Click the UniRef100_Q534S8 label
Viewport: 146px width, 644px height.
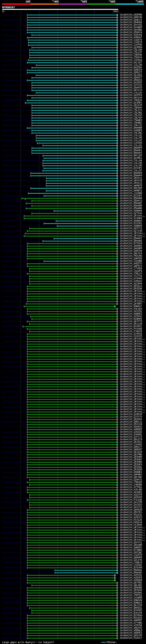131,590
